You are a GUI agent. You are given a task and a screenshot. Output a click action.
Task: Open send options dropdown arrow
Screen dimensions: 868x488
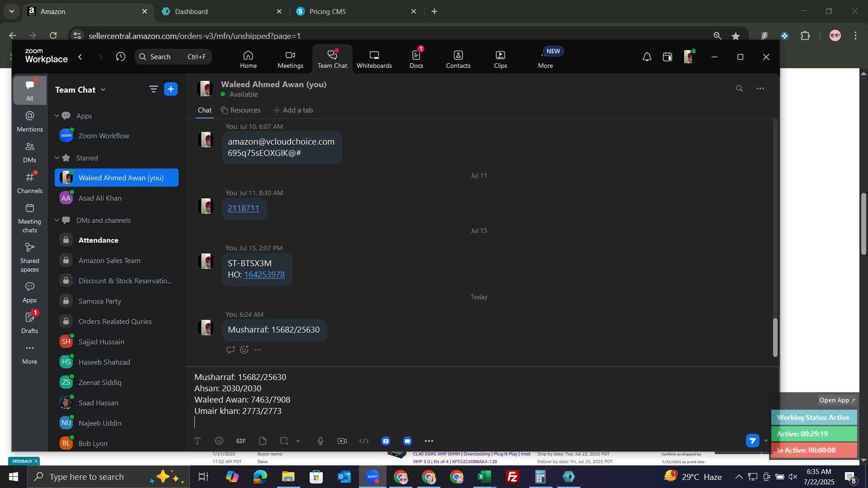point(766,441)
